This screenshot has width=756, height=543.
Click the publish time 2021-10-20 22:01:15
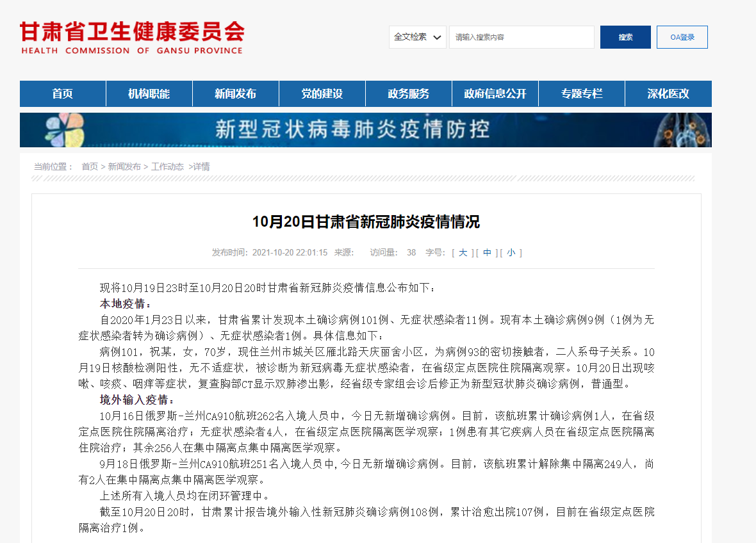tap(290, 252)
